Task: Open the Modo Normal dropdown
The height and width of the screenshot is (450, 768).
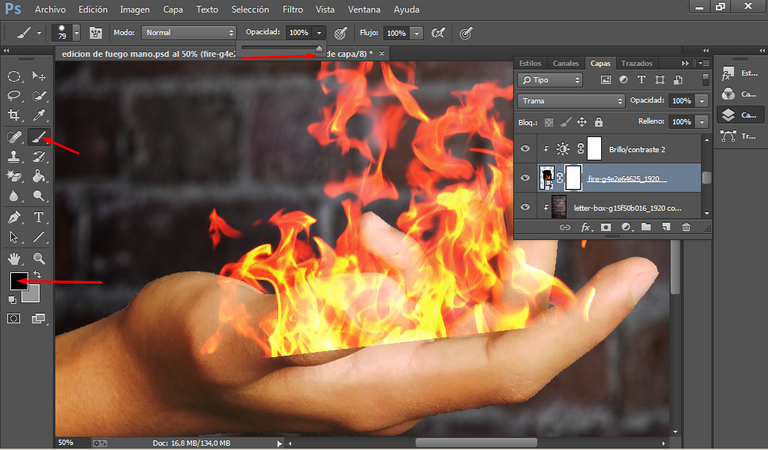Action: click(189, 32)
